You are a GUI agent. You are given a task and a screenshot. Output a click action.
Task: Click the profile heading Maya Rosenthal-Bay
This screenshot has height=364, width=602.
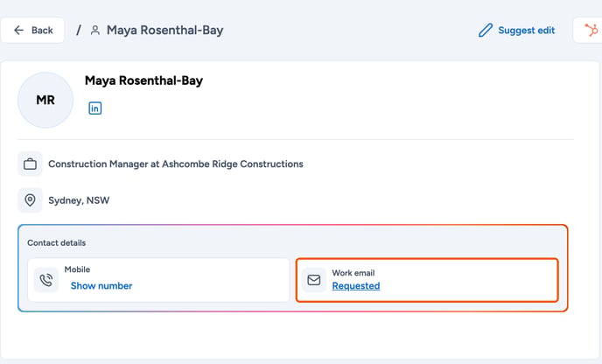144,80
